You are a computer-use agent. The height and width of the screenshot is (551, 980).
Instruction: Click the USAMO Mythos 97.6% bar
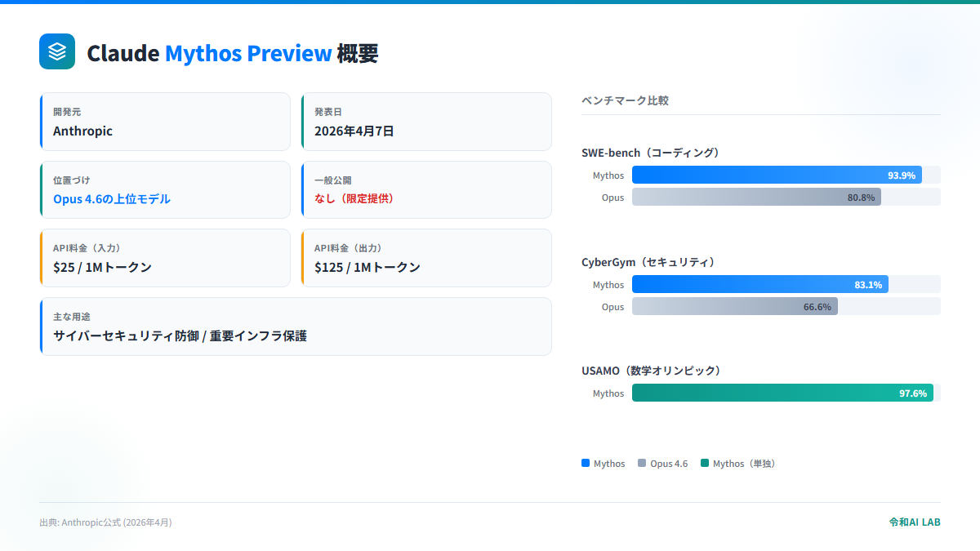coord(782,393)
